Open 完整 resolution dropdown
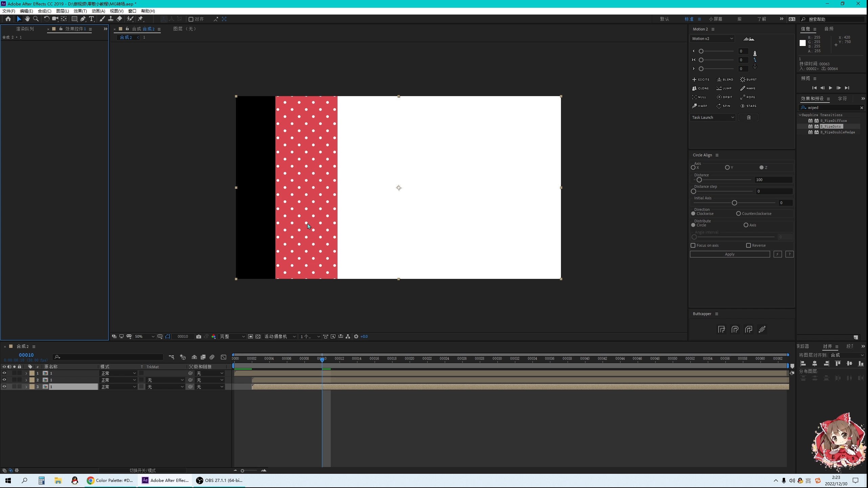 (232, 336)
